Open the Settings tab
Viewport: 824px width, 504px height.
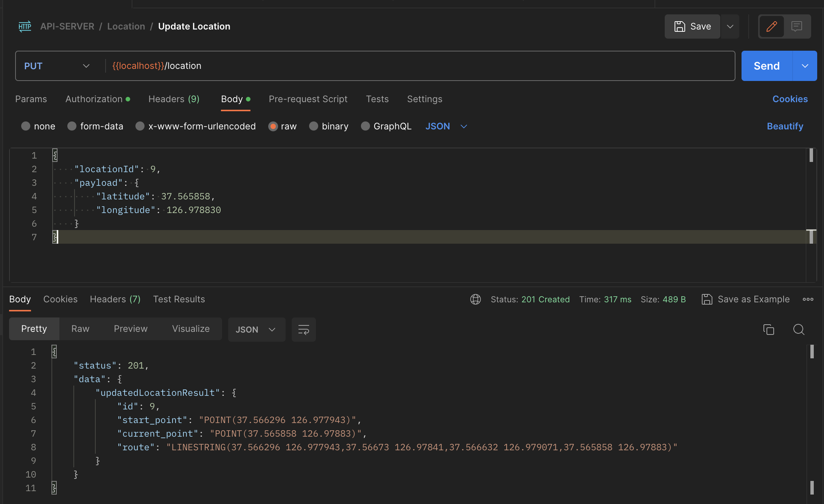point(424,99)
